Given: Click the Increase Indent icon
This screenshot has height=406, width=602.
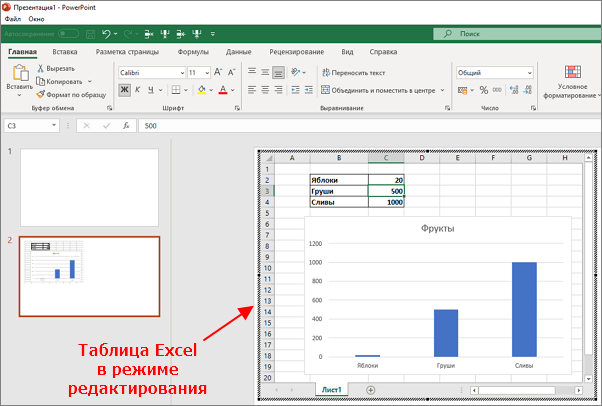Looking at the screenshot, I should coord(309,90).
